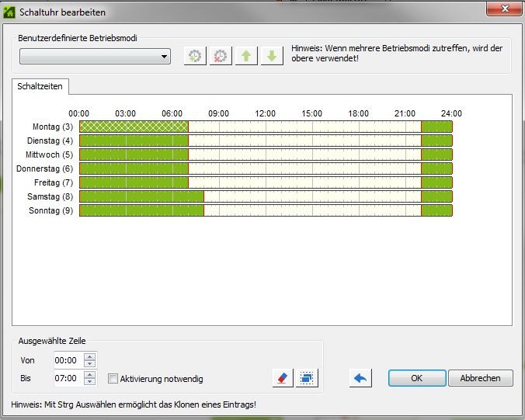Click into the Bis time field
Viewport: 525px width, 420px height.
[x=68, y=378]
